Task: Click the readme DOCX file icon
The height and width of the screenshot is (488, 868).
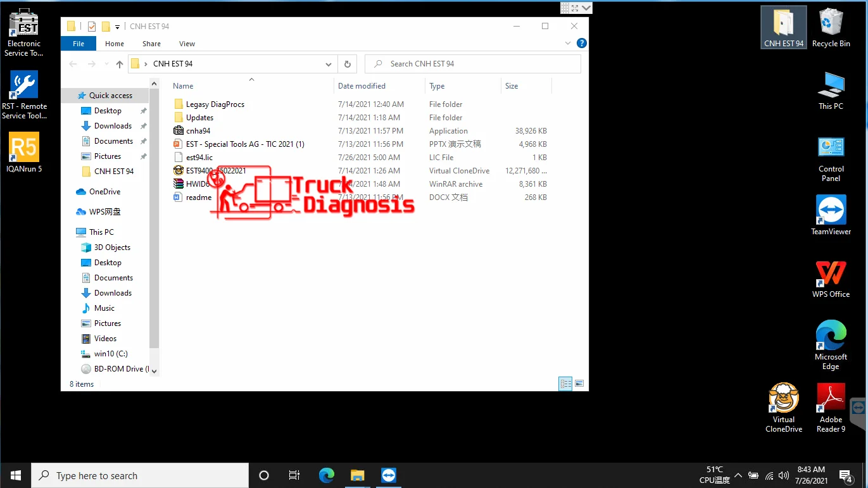Action: 178,197
